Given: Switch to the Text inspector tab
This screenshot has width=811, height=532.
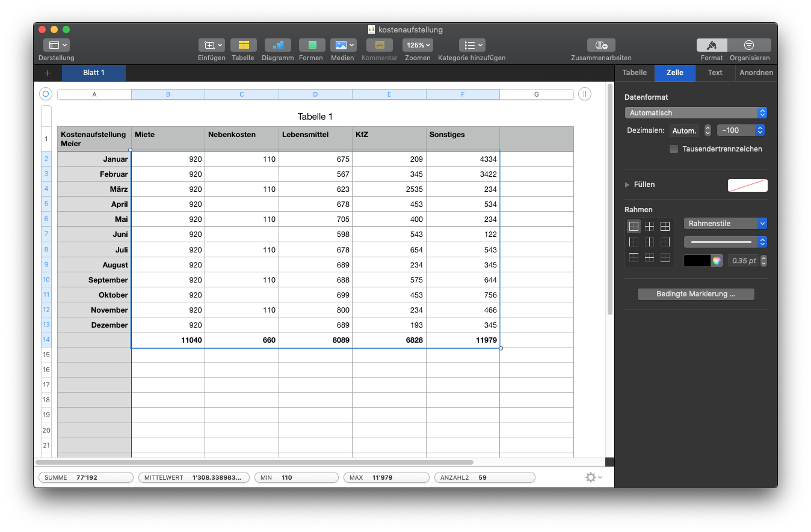Looking at the screenshot, I should [715, 73].
